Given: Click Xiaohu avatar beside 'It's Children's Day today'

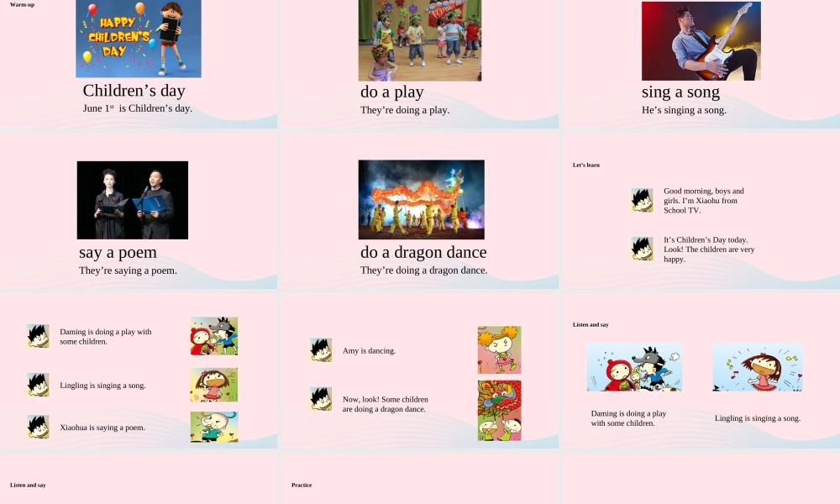Looking at the screenshot, I should pyautogui.click(x=642, y=249).
